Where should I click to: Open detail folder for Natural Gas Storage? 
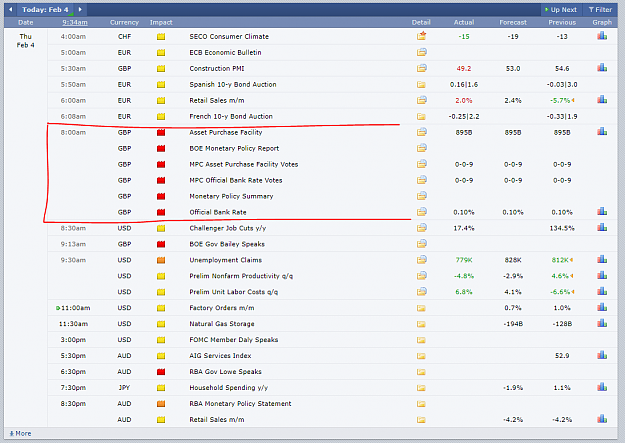coord(421,324)
